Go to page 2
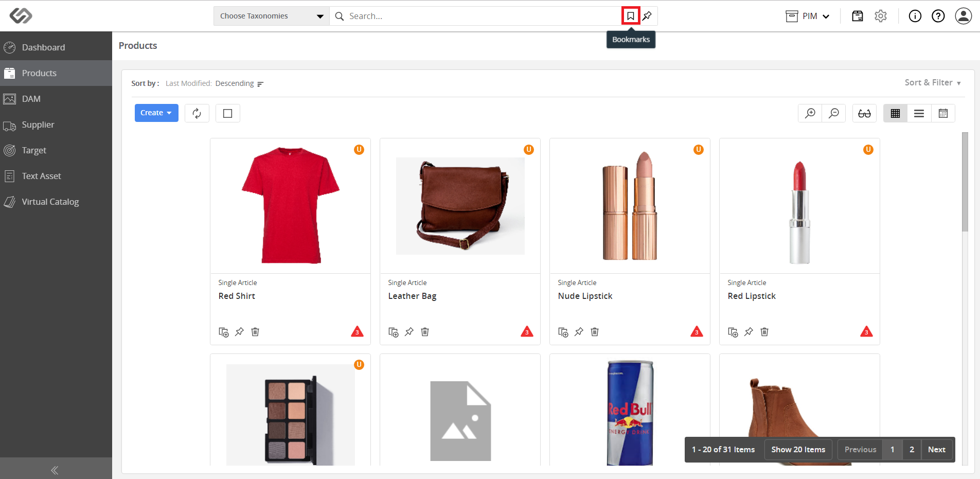980x479 pixels. click(912, 450)
